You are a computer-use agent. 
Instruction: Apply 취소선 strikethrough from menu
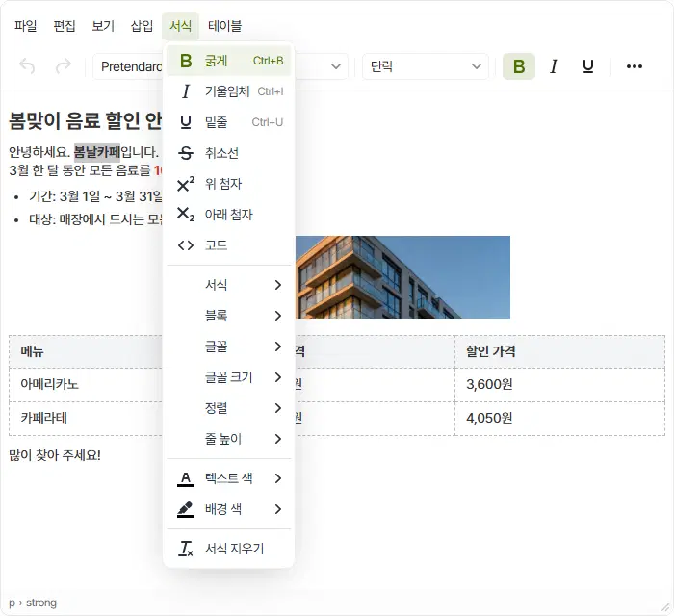coord(229,153)
